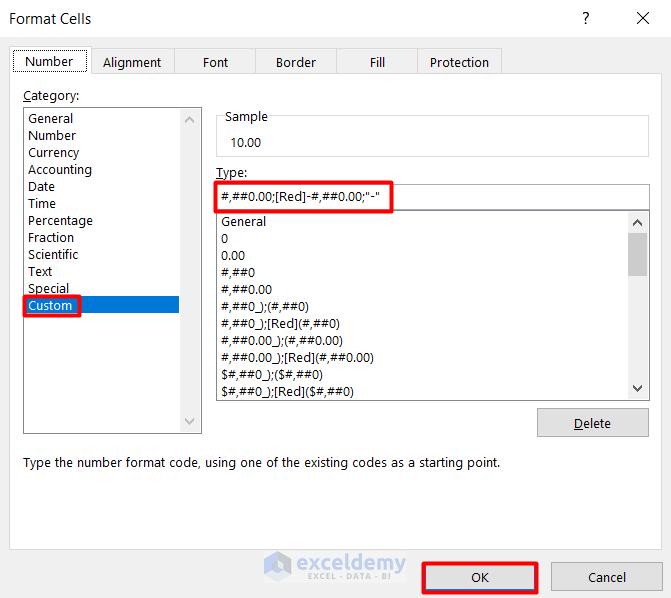
Task: Select the #,##0.00_);(#,##0.00) format code
Action: coord(422,340)
